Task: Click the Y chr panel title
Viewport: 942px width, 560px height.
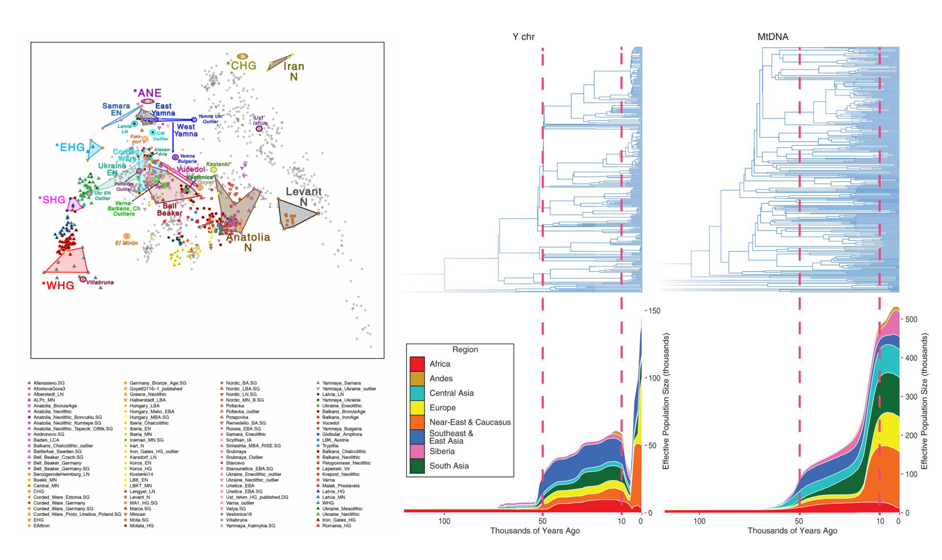Action: (523, 37)
